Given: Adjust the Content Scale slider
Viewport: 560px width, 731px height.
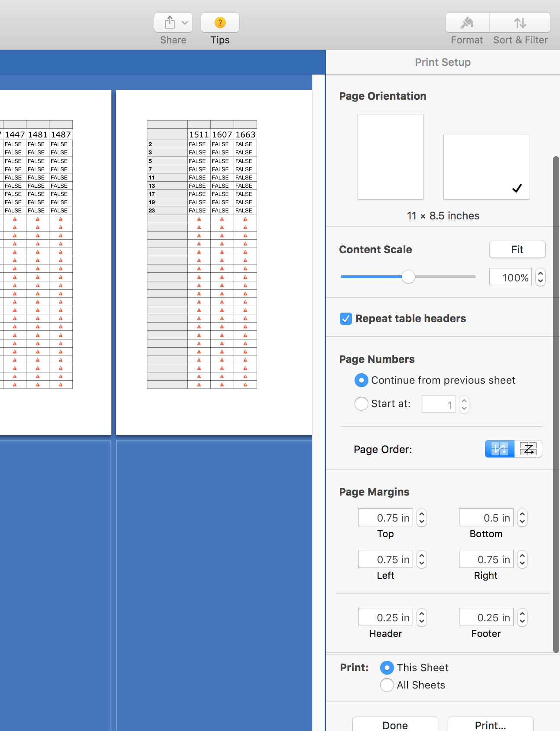Looking at the screenshot, I should [x=408, y=277].
